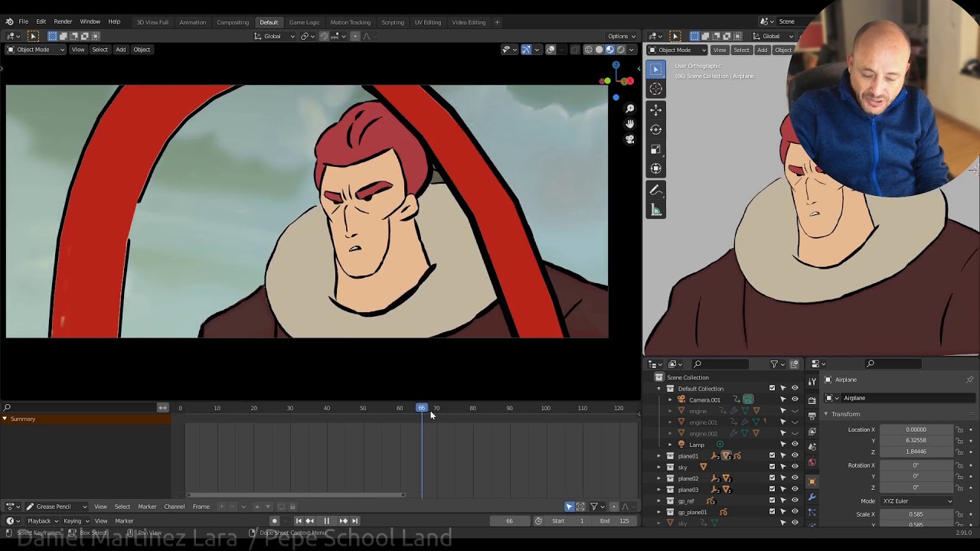Image resolution: width=980 pixels, height=551 pixels.
Task: Hide Camera.001 using its eye icon
Action: (794, 399)
